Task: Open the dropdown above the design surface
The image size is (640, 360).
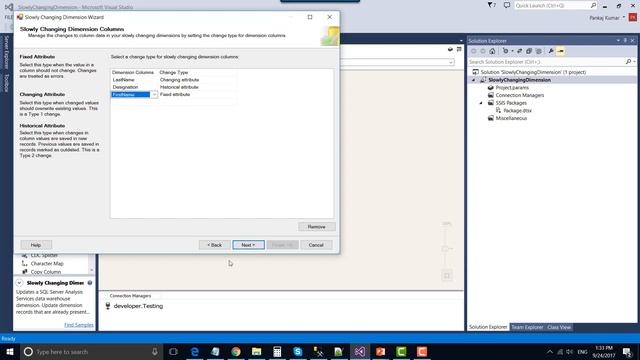Action: (x=451, y=62)
